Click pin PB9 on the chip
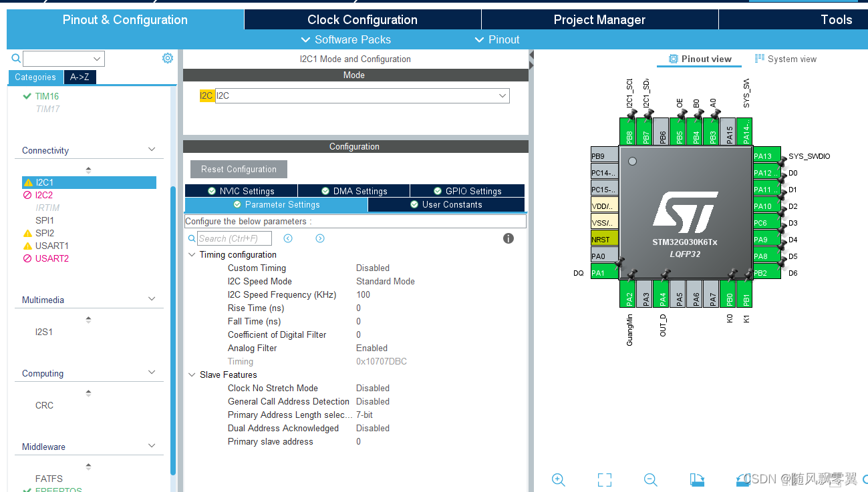 tap(605, 156)
